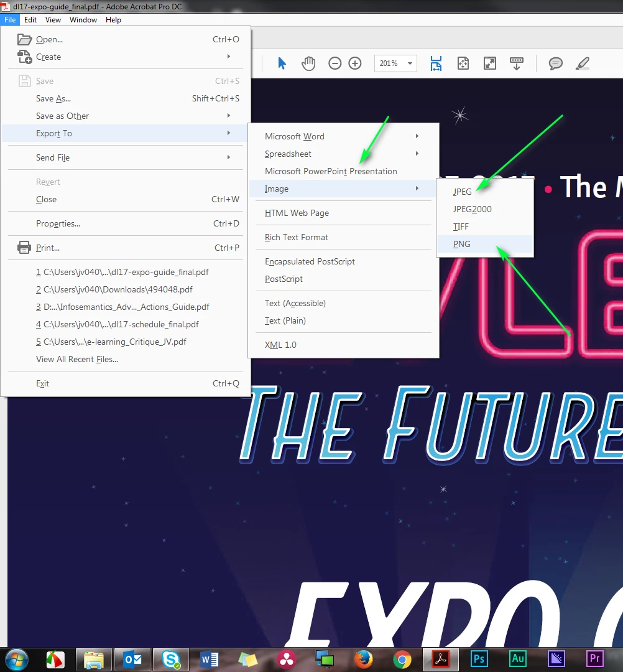Export as Rich Text Format
Image resolution: width=623 pixels, height=672 pixels.
[x=343, y=238]
